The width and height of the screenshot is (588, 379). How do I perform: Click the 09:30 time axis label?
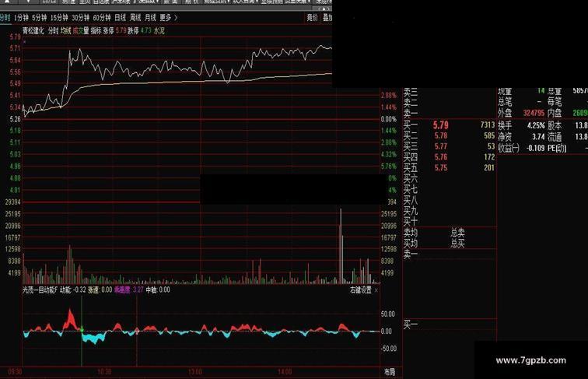15,372
